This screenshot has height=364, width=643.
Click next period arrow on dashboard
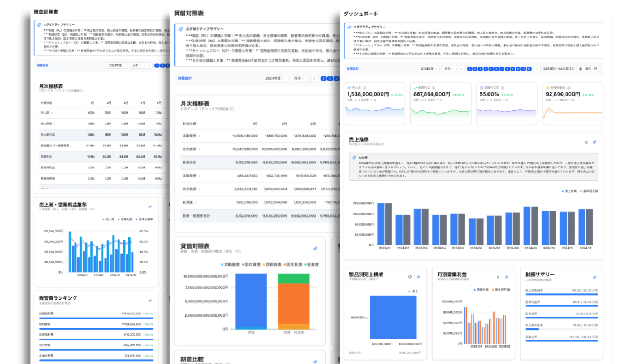coord(536,68)
